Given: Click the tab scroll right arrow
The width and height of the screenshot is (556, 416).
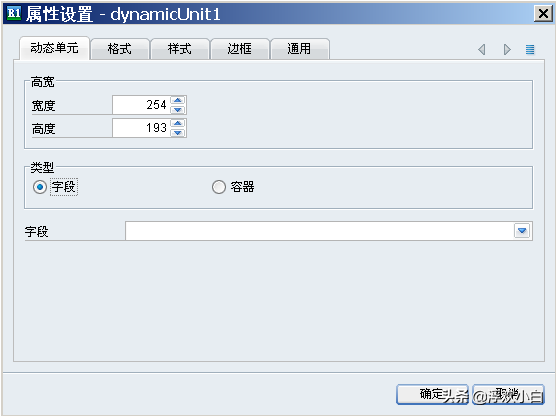Looking at the screenshot, I should 507,49.
